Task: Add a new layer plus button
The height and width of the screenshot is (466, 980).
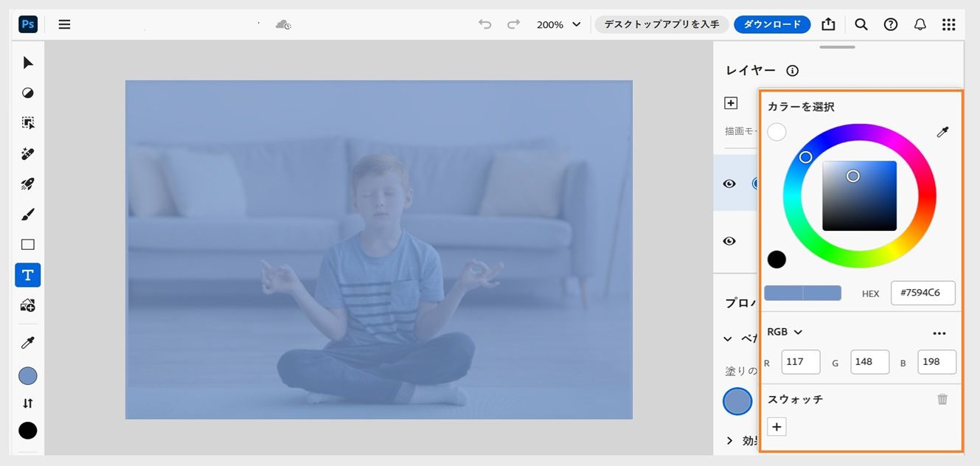Action: 731,103
